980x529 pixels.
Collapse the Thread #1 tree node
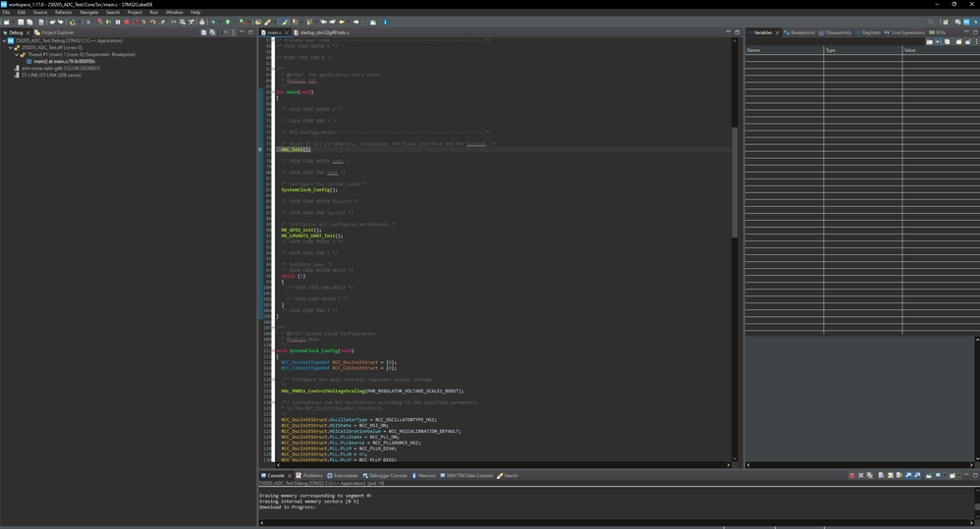pyautogui.click(x=17, y=54)
